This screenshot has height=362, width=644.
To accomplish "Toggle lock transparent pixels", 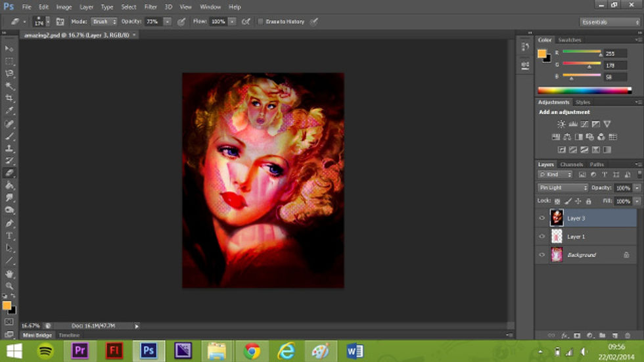I will click(557, 201).
